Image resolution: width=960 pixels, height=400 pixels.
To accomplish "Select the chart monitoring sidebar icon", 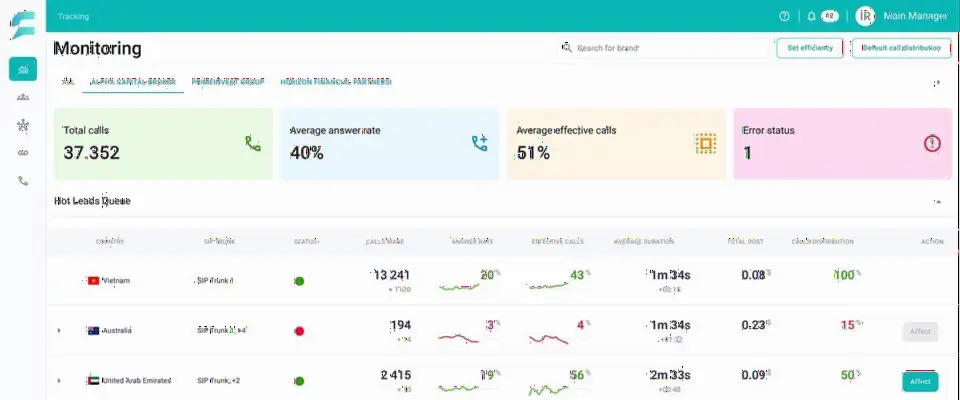I will 23,69.
